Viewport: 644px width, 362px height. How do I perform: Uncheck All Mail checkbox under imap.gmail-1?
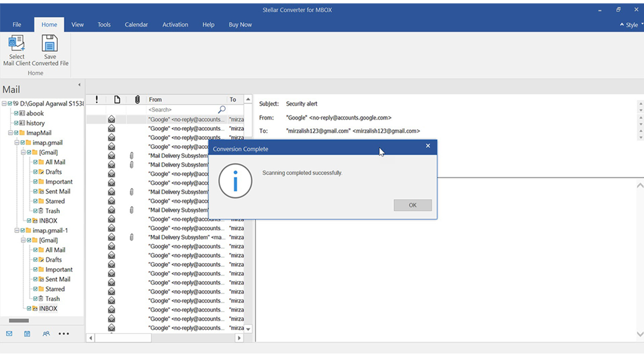pyautogui.click(x=35, y=250)
